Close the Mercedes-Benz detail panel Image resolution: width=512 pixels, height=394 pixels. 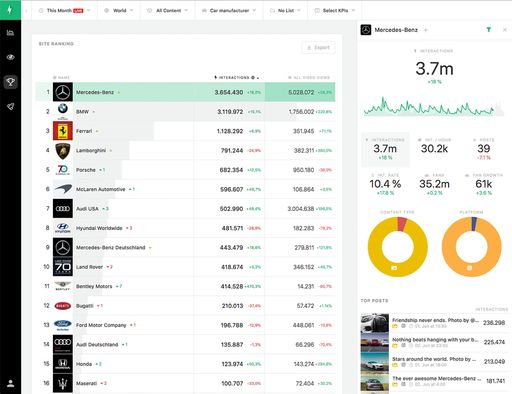(505, 30)
